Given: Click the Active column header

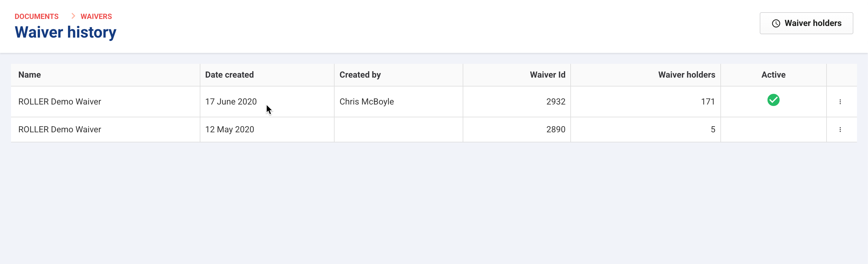Looking at the screenshot, I should tap(773, 75).
